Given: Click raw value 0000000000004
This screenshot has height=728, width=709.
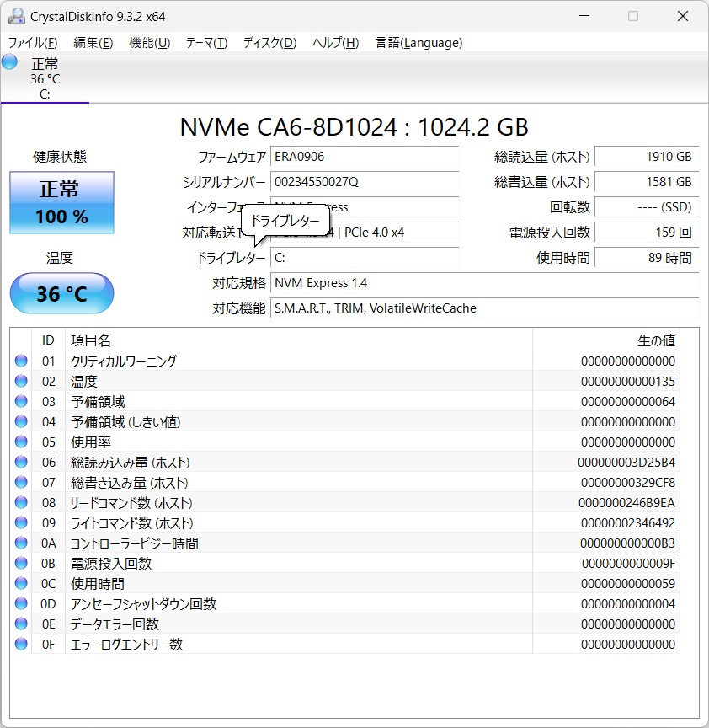Looking at the screenshot, I should pyautogui.click(x=628, y=603).
